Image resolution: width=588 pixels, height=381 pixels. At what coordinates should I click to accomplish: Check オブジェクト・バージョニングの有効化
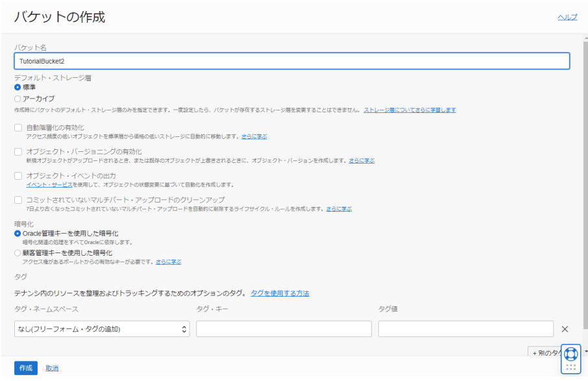click(x=18, y=151)
